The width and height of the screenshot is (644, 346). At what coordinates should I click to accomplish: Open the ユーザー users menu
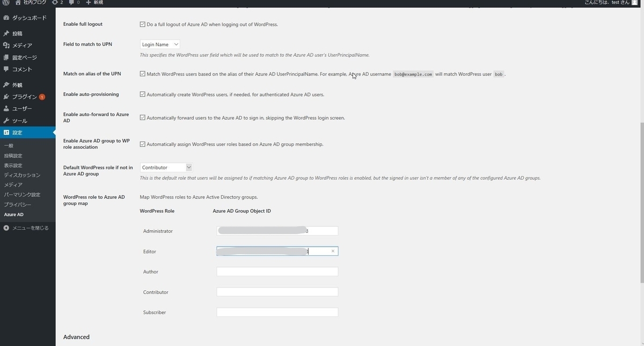[x=28, y=109]
